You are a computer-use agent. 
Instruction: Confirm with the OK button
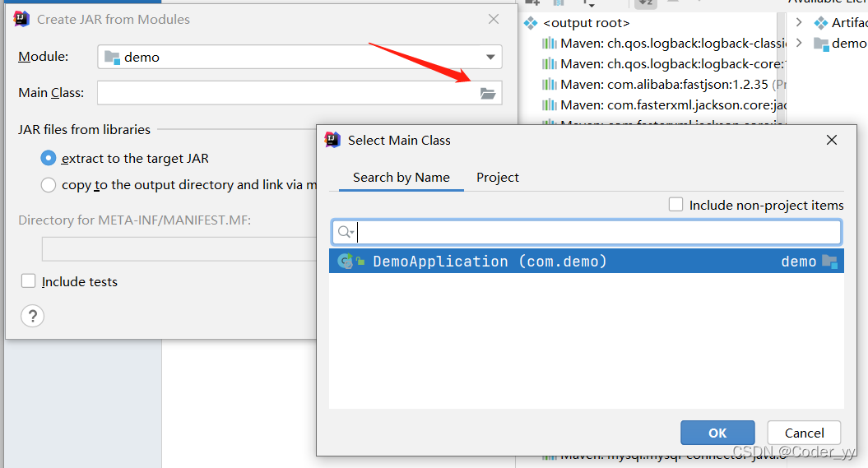click(x=717, y=433)
